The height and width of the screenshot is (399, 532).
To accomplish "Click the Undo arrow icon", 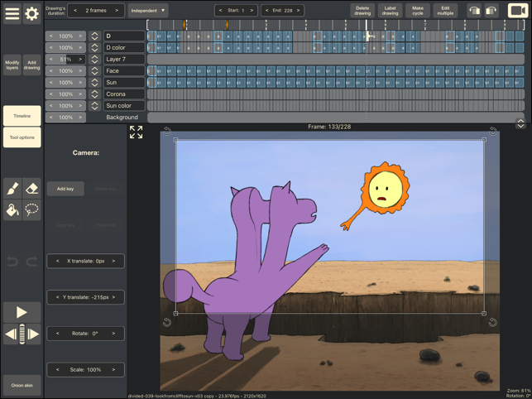I will (12, 262).
